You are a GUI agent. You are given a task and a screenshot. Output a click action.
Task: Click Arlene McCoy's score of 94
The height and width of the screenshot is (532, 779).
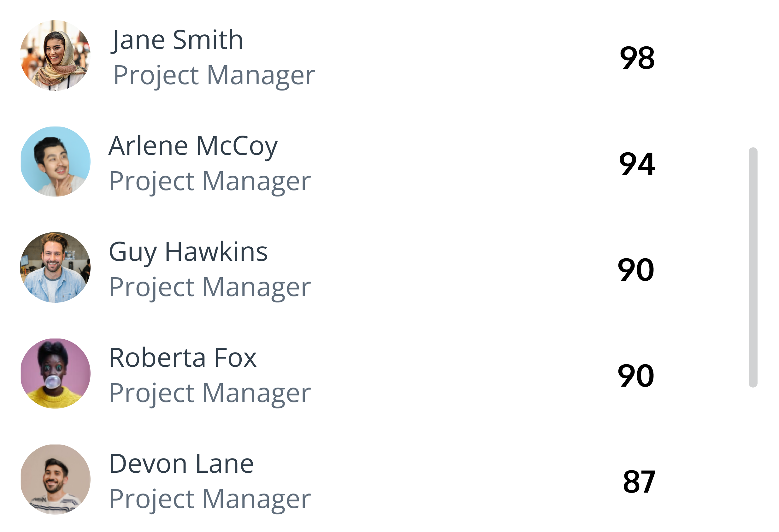pos(637,164)
